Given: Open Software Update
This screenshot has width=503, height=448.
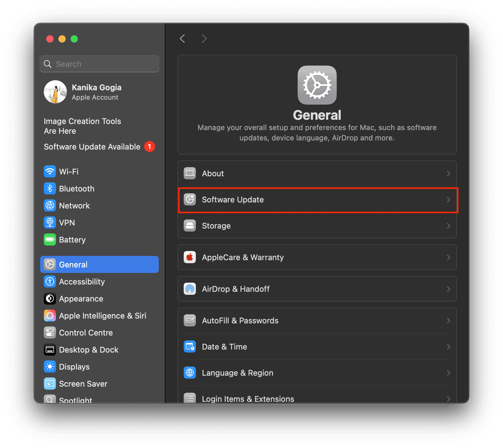Looking at the screenshot, I should click(x=317, y=200).
